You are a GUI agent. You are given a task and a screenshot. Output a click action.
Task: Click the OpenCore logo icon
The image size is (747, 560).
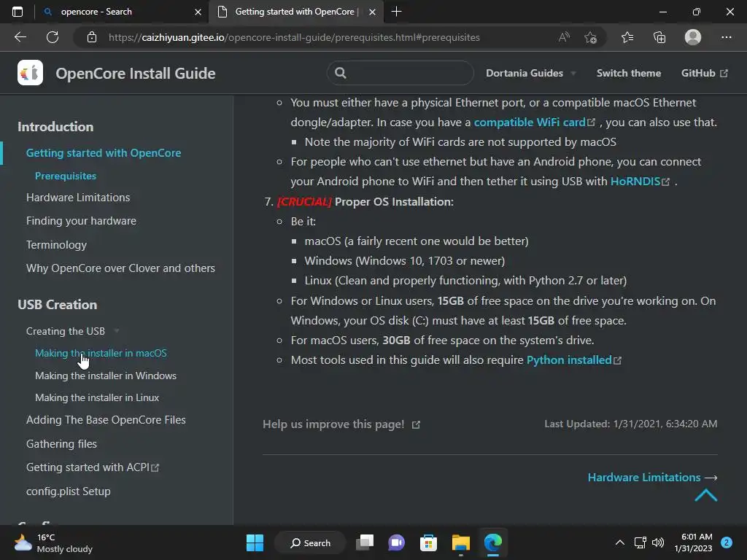pyautogui.click(x=30, y=73)
